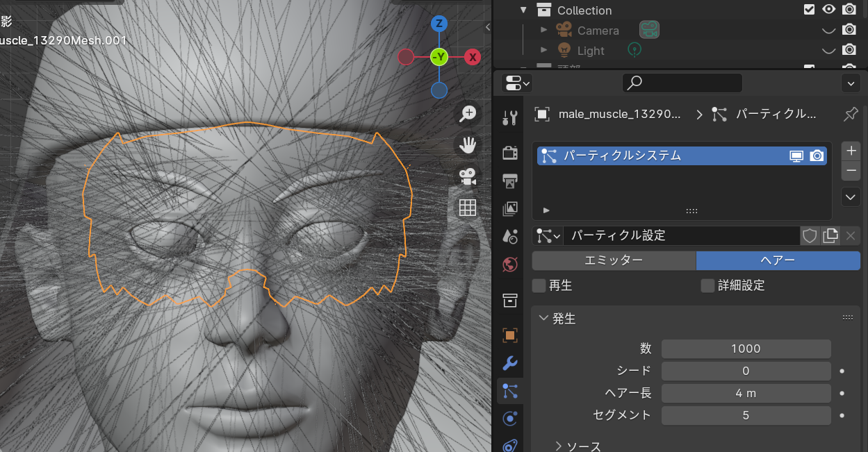Click the green camera data icon in outliner
This screenshot has width=868, height=452.
click(x=649, y=30)
